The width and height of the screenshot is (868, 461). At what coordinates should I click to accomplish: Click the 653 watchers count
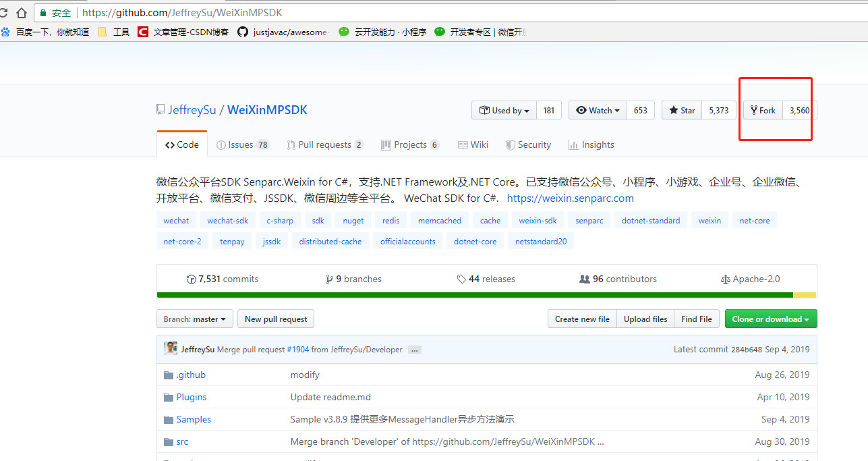pyautogui.click(x=641, y=110)
